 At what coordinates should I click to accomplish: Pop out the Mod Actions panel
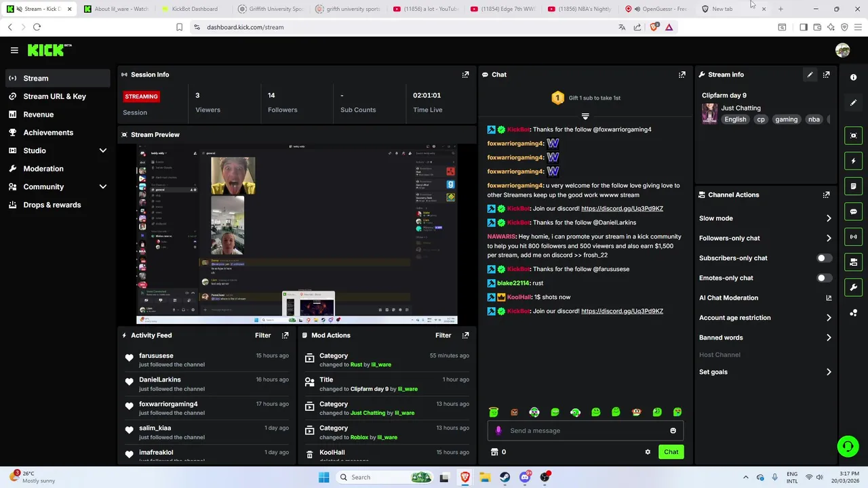[465, 335]
